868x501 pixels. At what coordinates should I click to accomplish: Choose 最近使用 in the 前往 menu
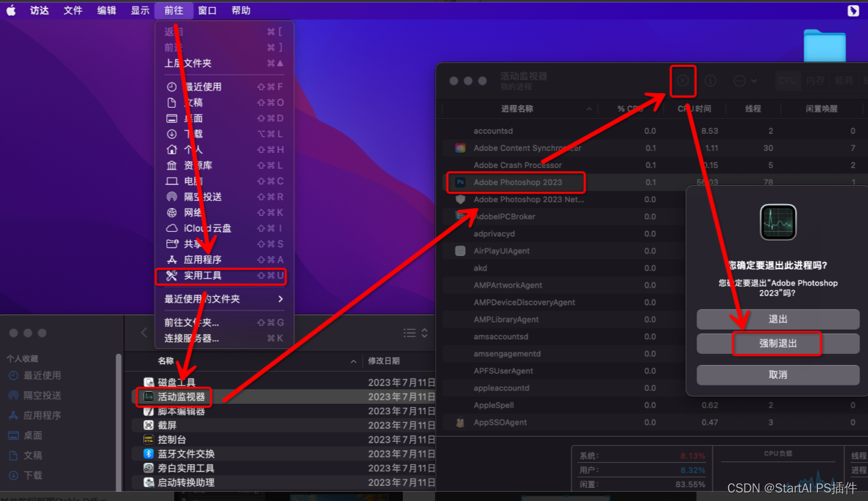(x=224, y=87)
